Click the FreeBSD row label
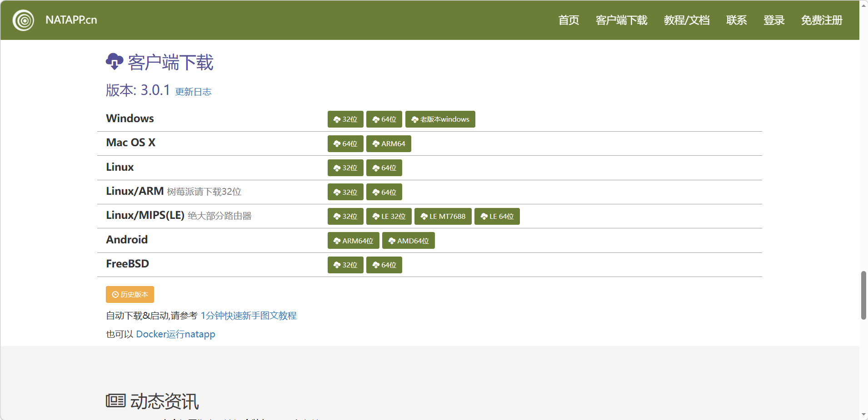Viewport: 868px width, 420px height. pos(128,264)
